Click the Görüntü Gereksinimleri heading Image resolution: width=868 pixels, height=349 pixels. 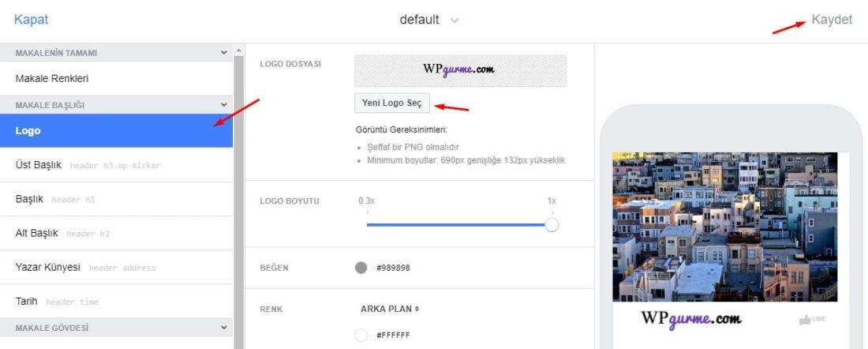pos(402,130)
